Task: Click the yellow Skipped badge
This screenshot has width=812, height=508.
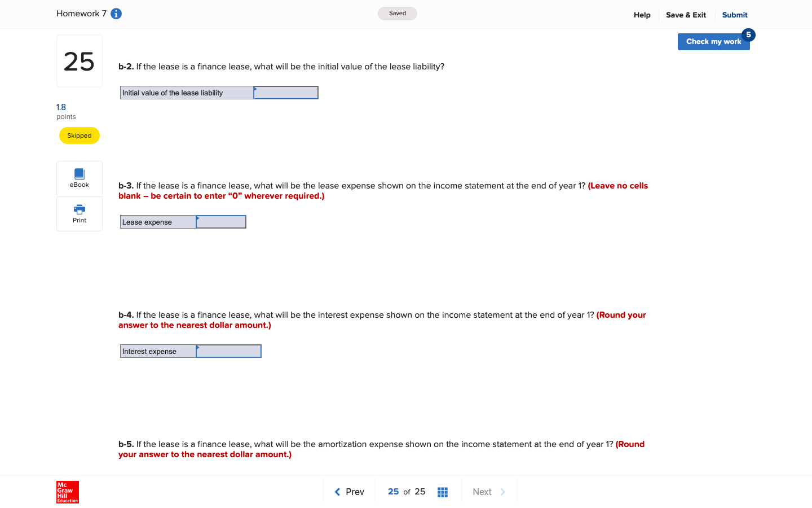Action: click(x=79, y=135)
